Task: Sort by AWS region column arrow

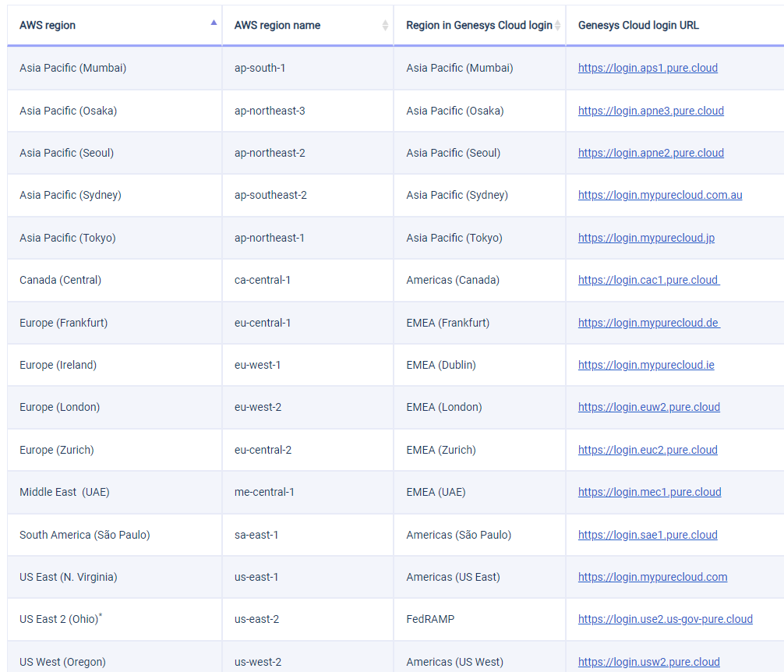Action: click(214, 23)
